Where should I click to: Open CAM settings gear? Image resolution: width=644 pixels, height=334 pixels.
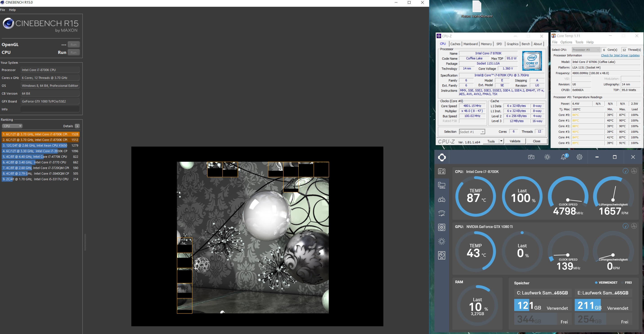[x=579, y=157]
